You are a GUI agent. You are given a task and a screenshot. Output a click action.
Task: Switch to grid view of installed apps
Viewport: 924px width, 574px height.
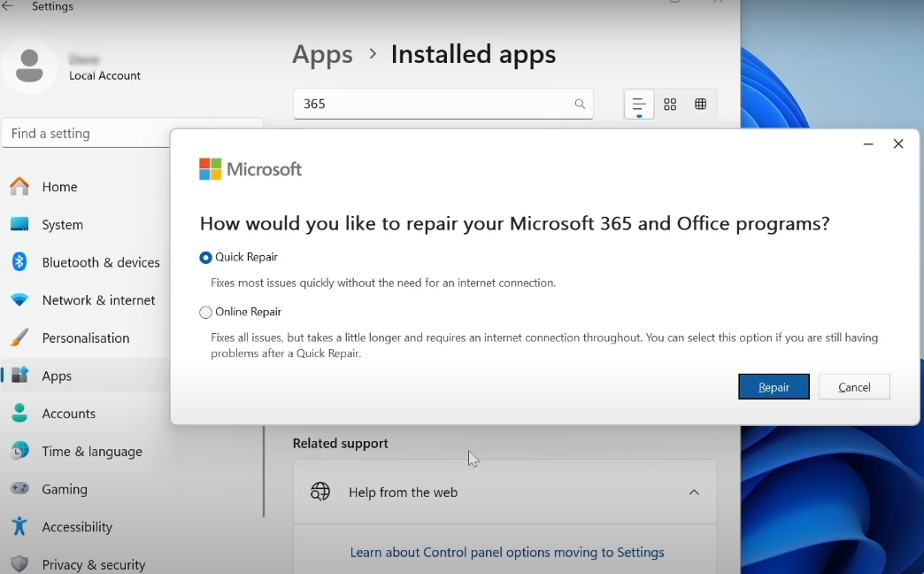[x=670, y=105]
